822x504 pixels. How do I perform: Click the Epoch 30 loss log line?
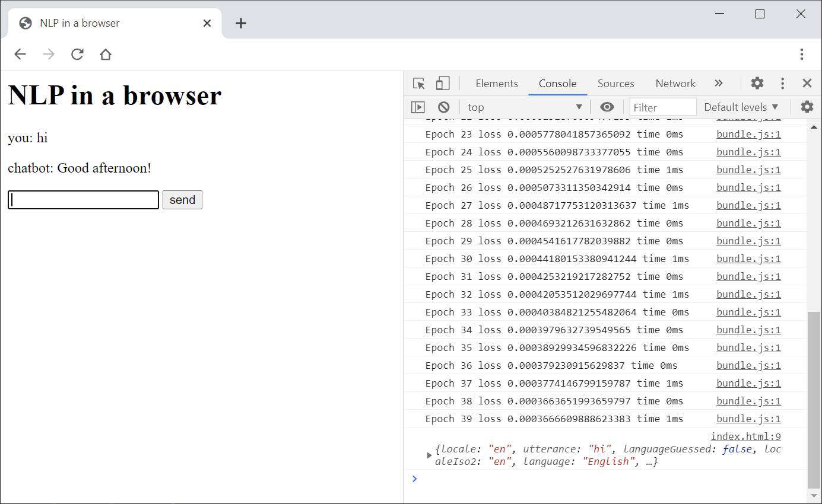click(557, 259)
